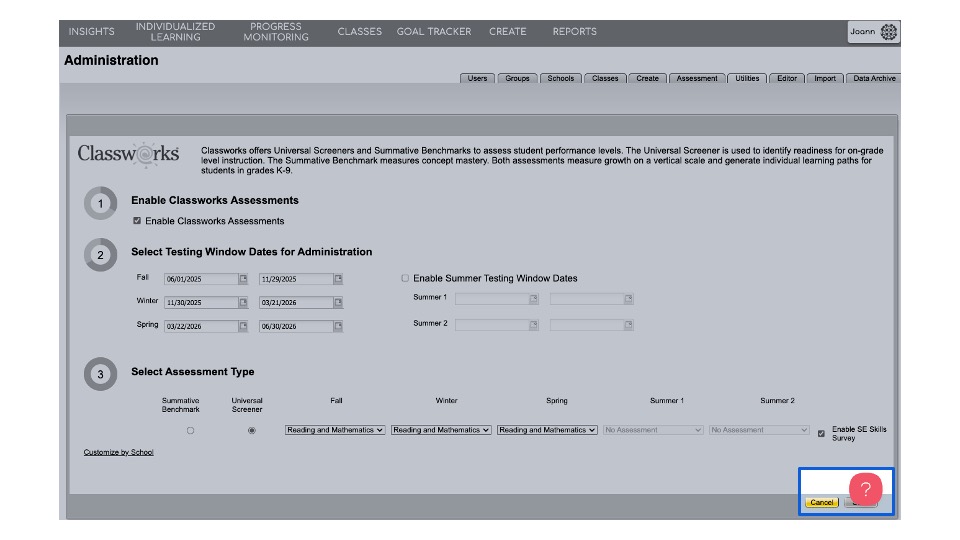Open calendar picker for Summer 1 start date
Image resolution: width=960 pixels, height=540 pixels.
[534, 299]
